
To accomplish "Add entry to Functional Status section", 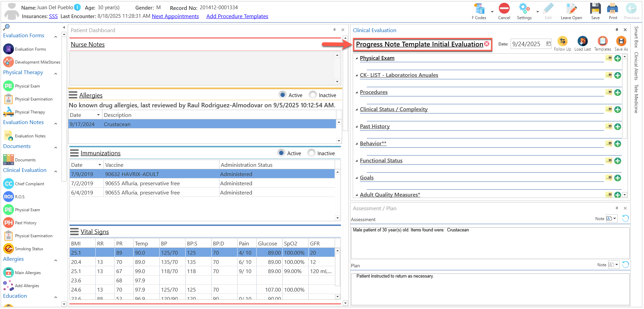I will click(x=618, y=161).
